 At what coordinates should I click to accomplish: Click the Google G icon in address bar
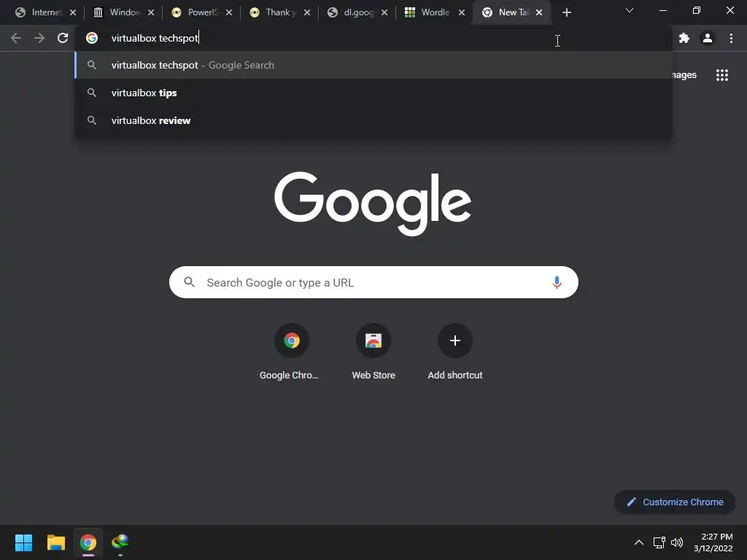(x=92, y=38)
